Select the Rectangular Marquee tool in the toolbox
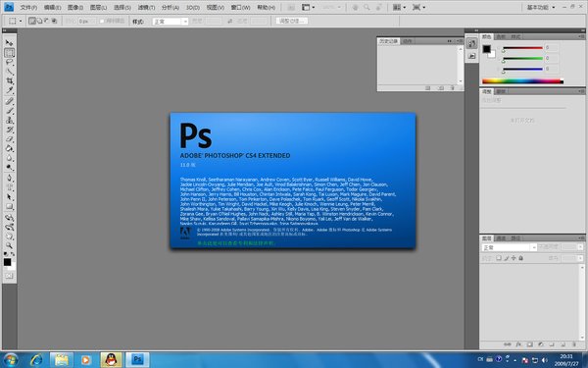Image resolution: width=588 pixels, height=368 pixels. (10, 53)
